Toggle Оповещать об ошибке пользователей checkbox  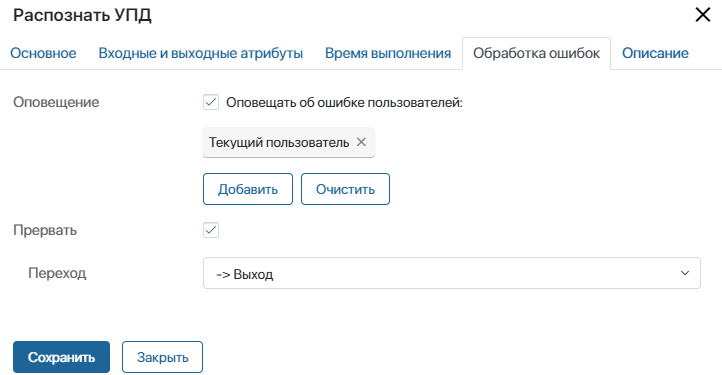211,102
